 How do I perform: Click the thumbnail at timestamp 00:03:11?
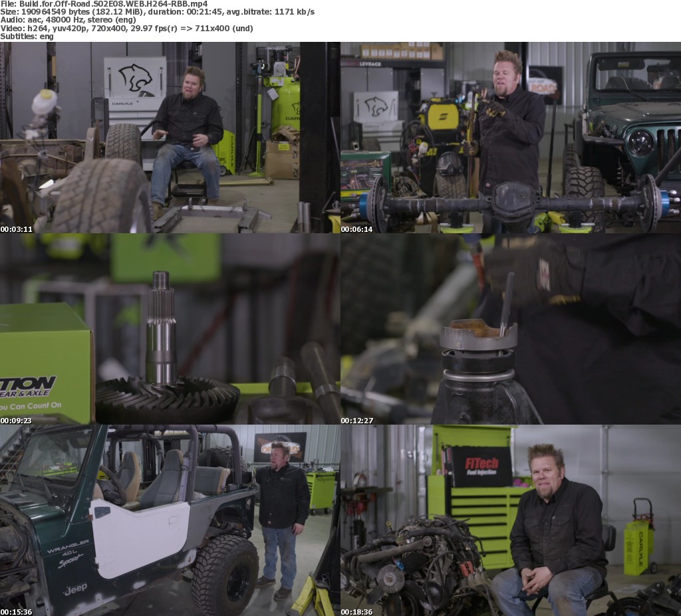(x=170, y=137)
